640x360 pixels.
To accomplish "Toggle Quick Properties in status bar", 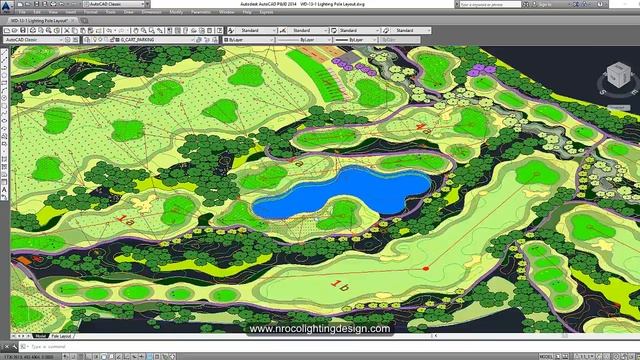I will (156, 356).
